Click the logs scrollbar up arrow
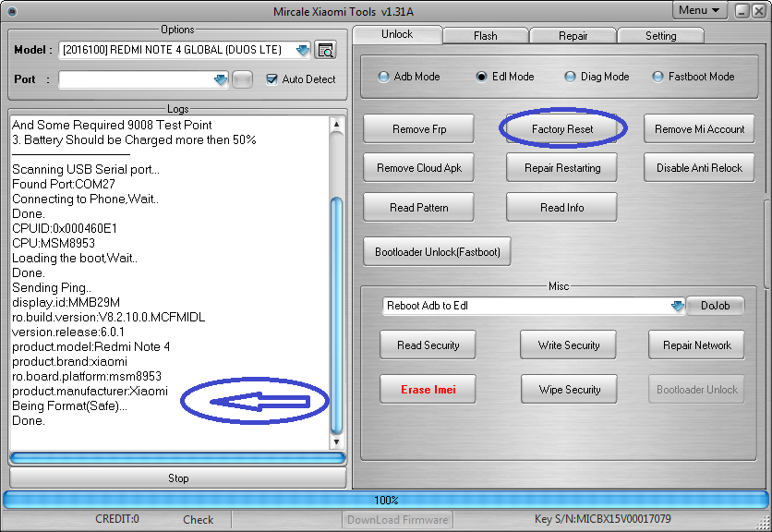The height and width of the screenshot is (532, 772). pyautogui.click(x=336, y=124)
